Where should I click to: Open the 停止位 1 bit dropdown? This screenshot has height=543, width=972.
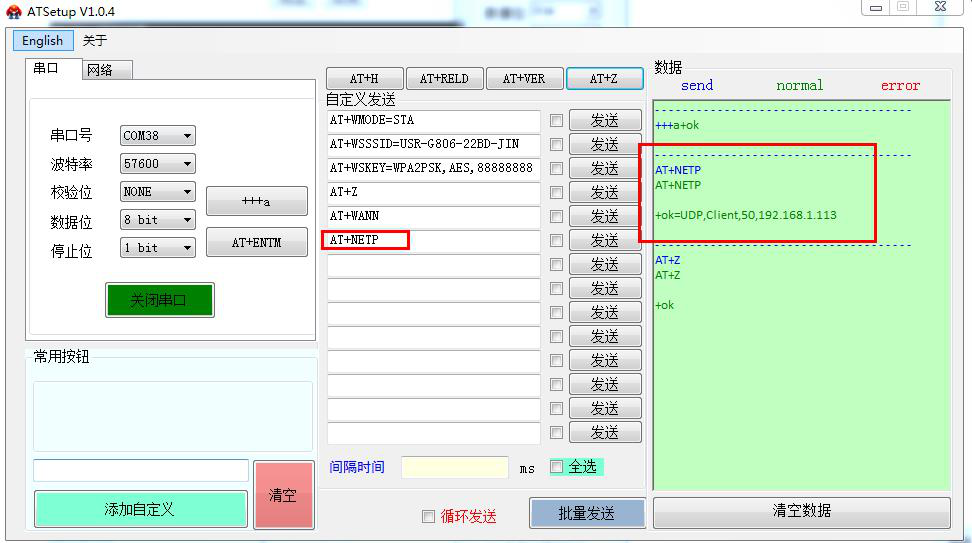[157, 247]
